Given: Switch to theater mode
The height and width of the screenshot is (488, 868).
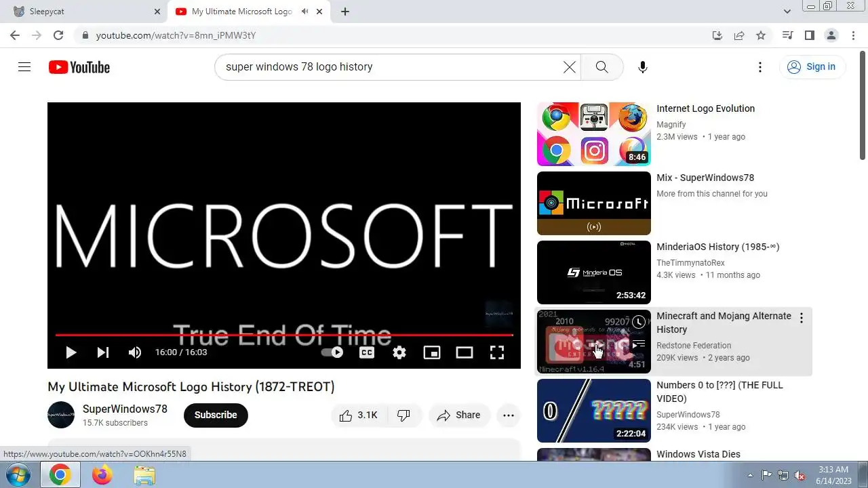Looking at the screenshot, I should point(465,352).
